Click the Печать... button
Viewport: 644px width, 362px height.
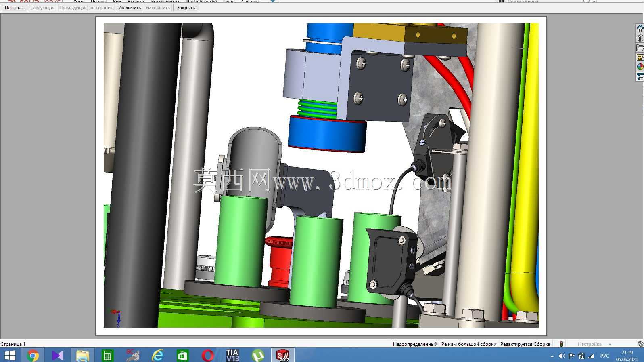pyautogui.click(x=14, y=8)
